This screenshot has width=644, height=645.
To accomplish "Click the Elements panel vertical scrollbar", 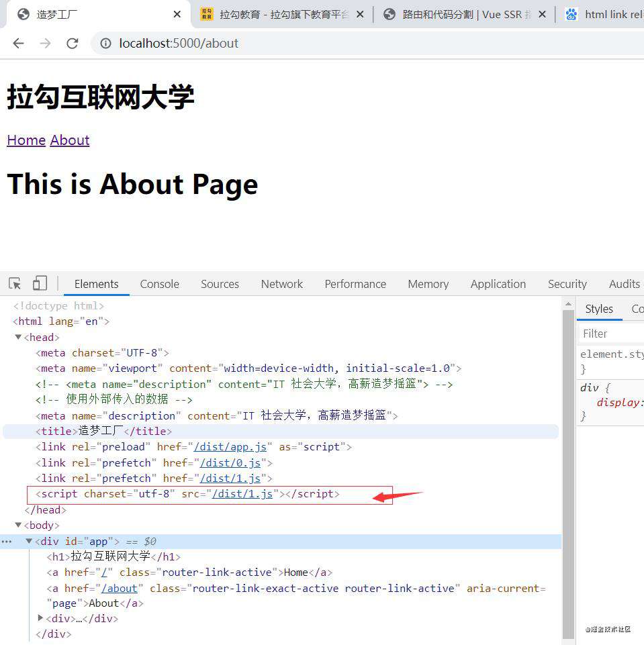I will (568, 473).
